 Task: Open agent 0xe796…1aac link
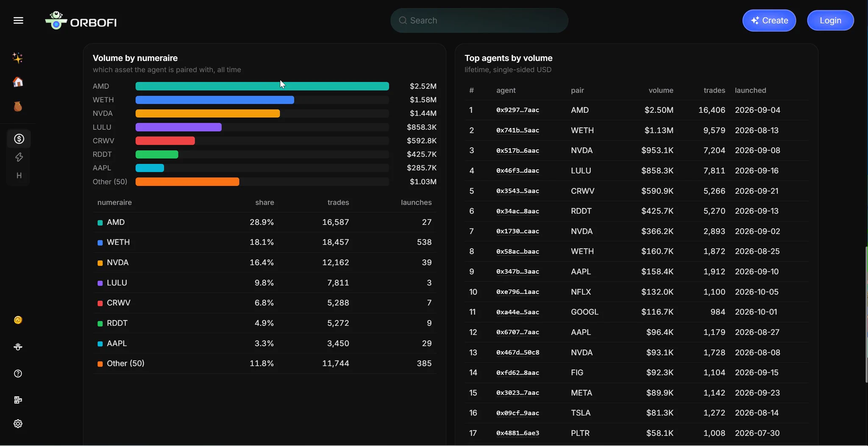pos(517,292)
